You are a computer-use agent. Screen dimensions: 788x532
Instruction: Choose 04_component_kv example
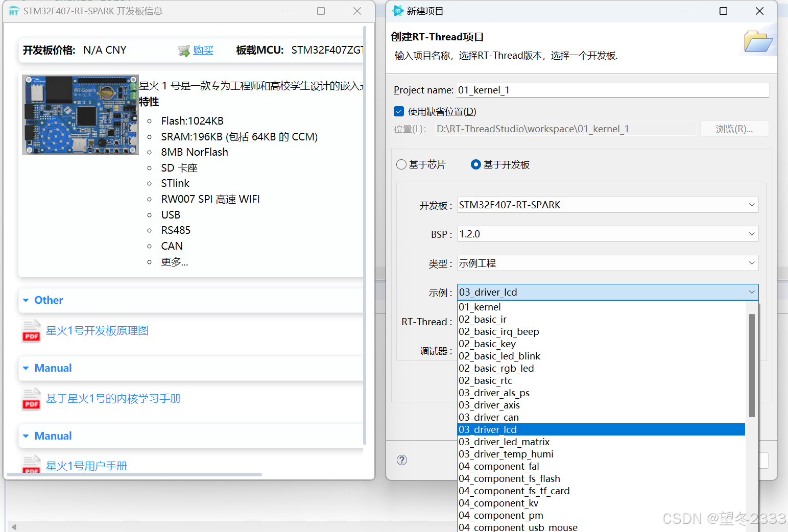pyautogui.click(x=601, y=503)
